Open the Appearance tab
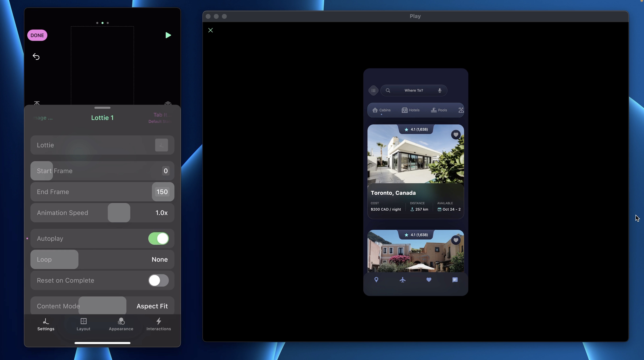Image resolution: width=644 pixels, height=360 pixels. (121, 324)
